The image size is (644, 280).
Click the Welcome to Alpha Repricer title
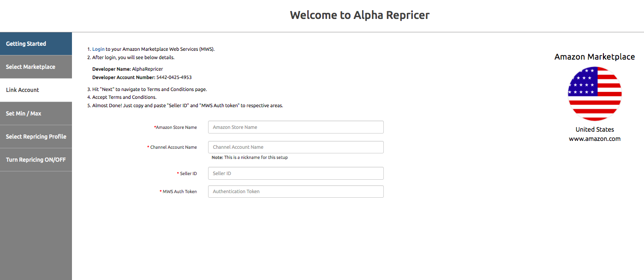pyautogui.click(x=359, y=15)
